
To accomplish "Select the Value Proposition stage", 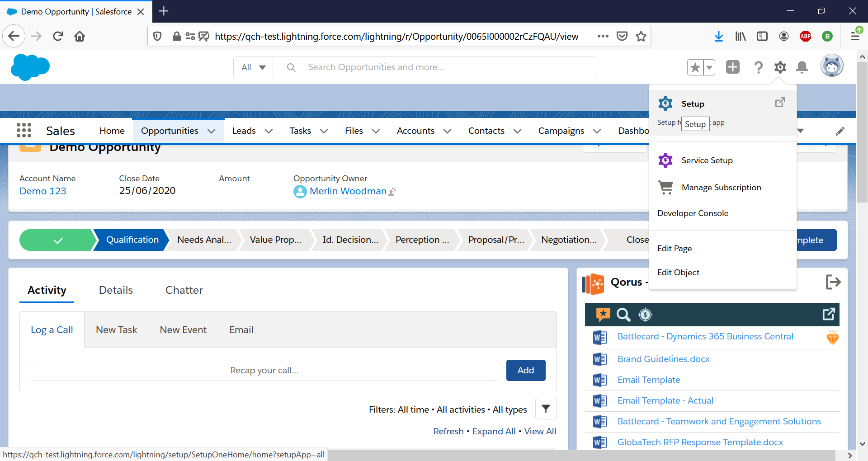I will pyautogui.click(x=275, y=240).
